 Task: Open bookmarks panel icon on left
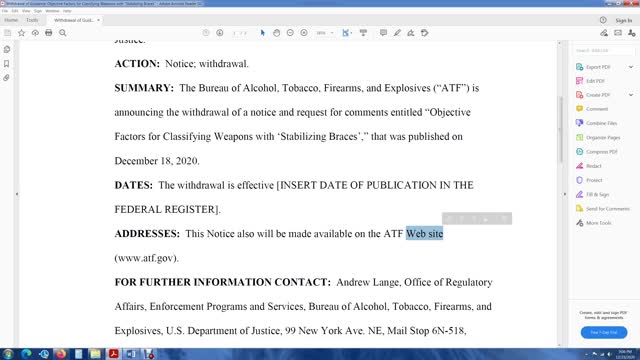7,64
